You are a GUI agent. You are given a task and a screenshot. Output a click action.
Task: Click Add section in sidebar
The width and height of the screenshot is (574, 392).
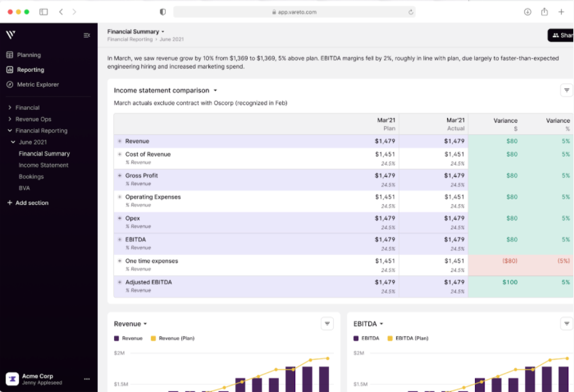[x=31, y=203]
